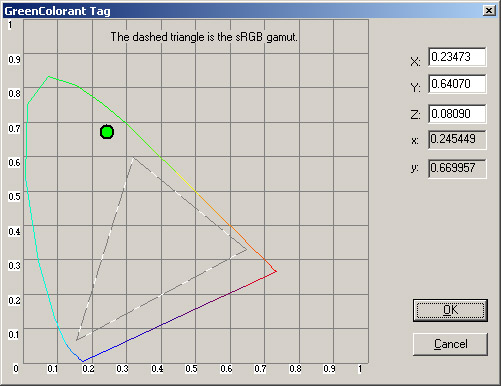Click the sRGB triangle green vertex
Image resolution: width=501 pixels, height=386 pixels.
point(133,157)
